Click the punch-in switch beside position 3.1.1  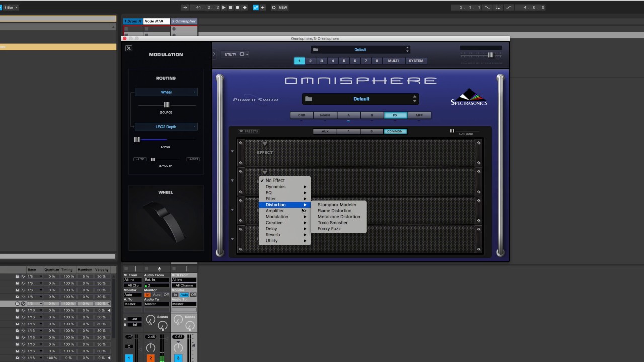(x=487, y=7)
